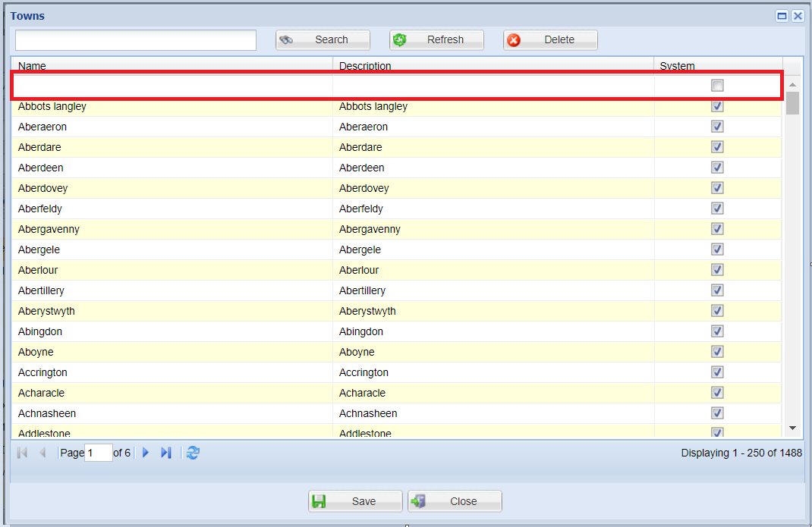
Task: Select the Aberdare name cell
Action: pos(172,147)
